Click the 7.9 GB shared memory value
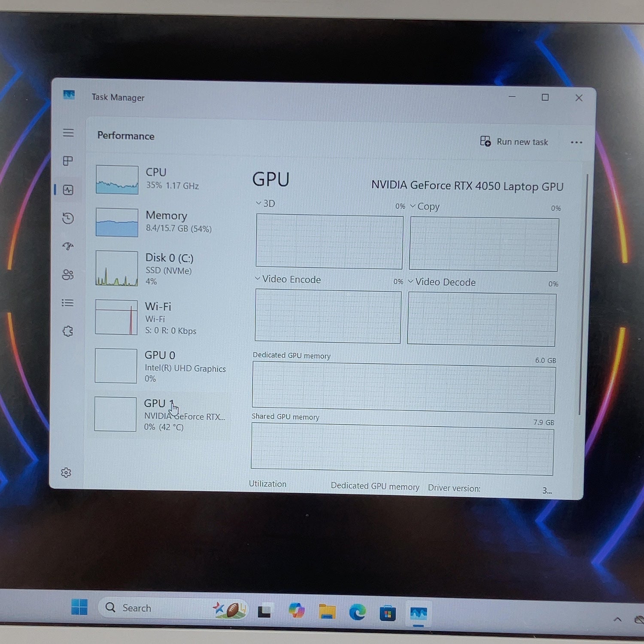The width and height of the screenshot is (644, 644). 544,422
